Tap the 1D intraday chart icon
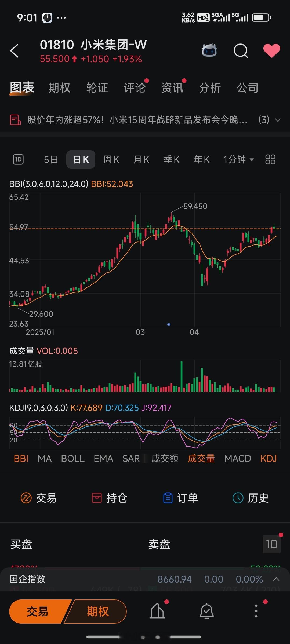290x644 pixels. point(18,159)
